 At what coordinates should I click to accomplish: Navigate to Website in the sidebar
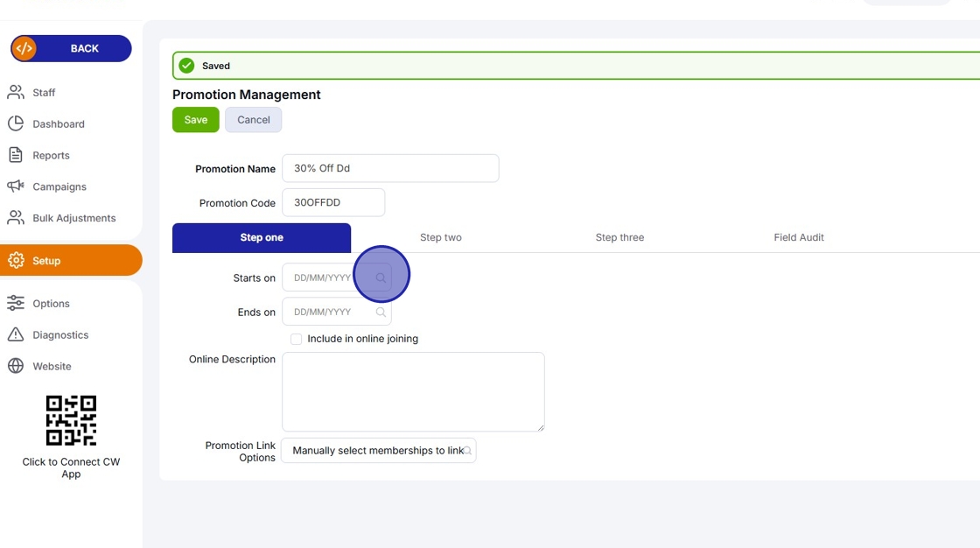coord(52,366)
